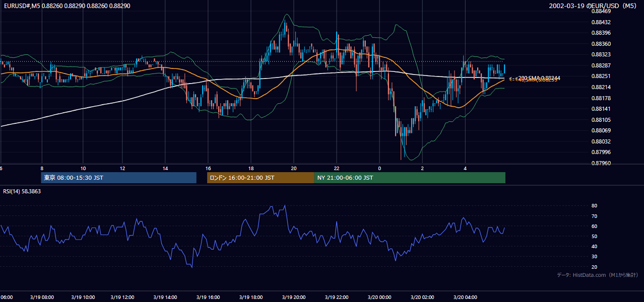Click hour label 18 under the price chart
This screenshot has height=302, width=644.
click(x=251, y=168)
